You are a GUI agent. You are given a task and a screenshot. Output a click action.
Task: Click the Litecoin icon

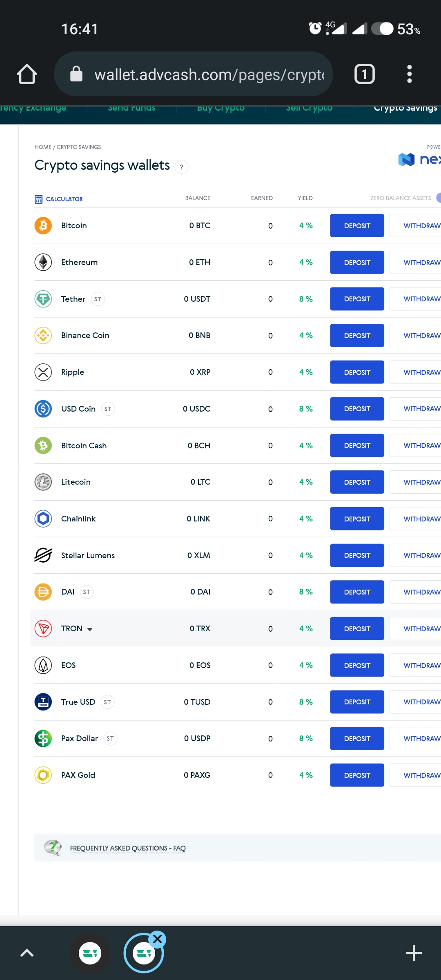[x=43, y=482]
